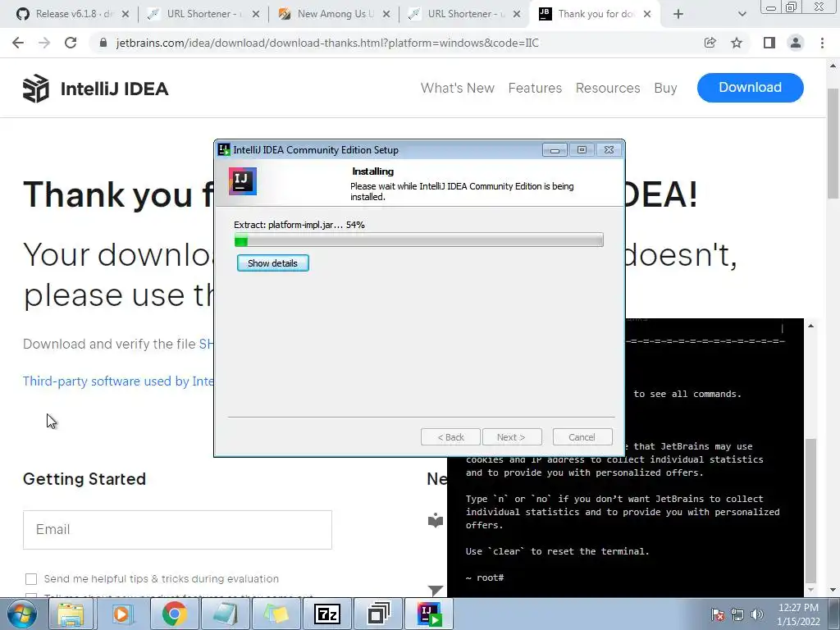Open Resources site menu
The width and height of the screenshot is (840, 630).
[x=608, y=88]
